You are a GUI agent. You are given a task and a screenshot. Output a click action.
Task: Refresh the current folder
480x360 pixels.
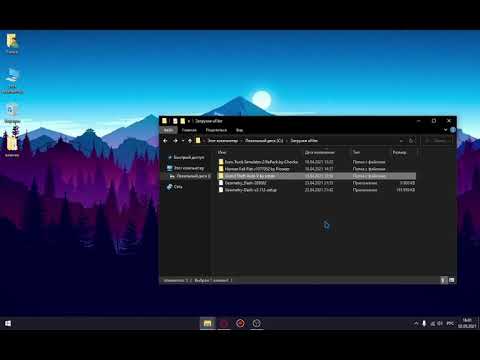tap(411, 141)
